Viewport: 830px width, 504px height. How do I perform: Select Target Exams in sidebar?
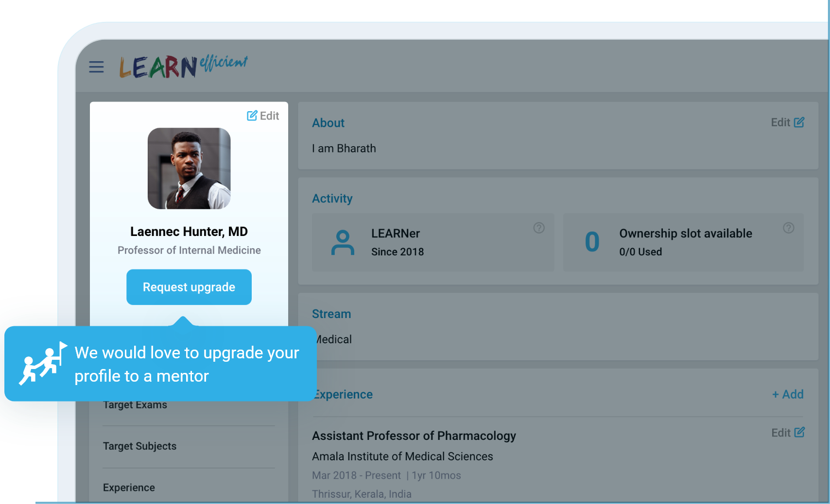[x=135, y=405]
